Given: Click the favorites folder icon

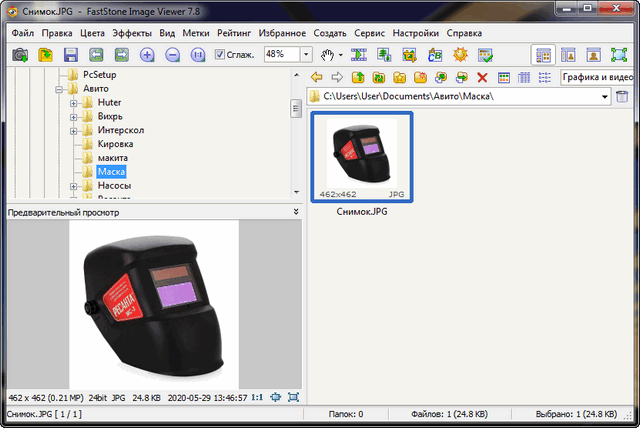Looking at the screenshot, I should 400,77.
